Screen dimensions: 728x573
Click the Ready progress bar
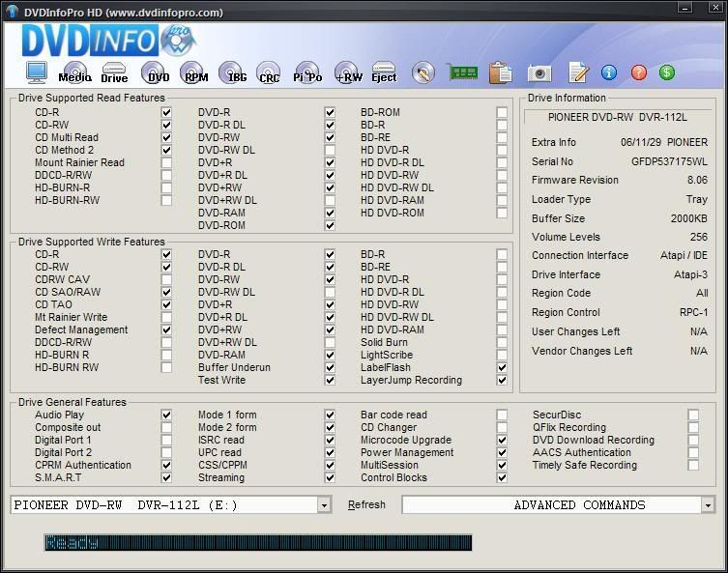pyautogui.click(x=258, y=543)
